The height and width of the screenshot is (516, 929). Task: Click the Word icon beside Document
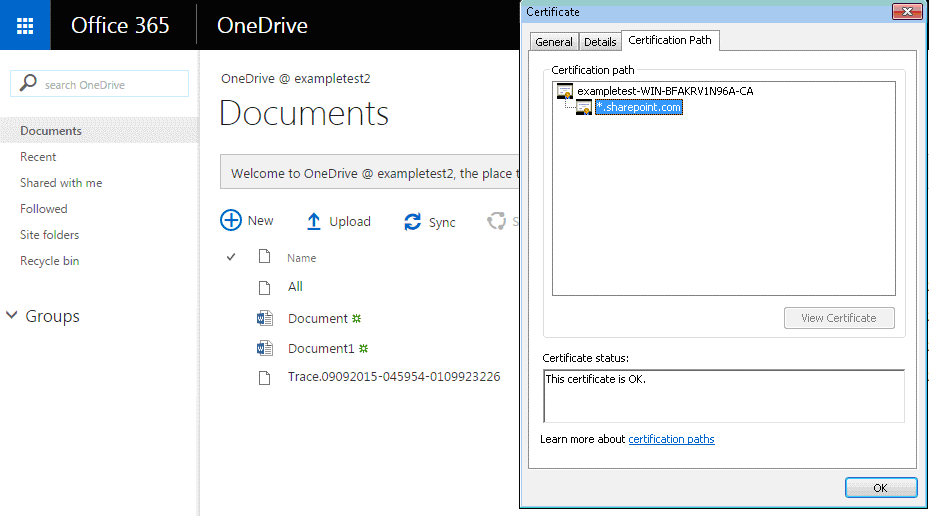click(x=265, y=319)
